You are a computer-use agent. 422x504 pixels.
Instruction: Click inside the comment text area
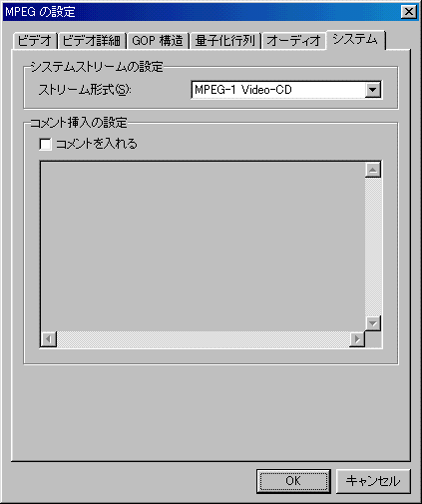[x=203, y=247]
